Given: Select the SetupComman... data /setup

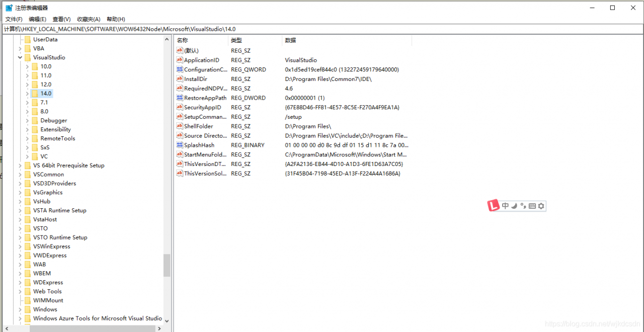Looking at the screenshot, I should pyautogui.click(x=293, y=117).
